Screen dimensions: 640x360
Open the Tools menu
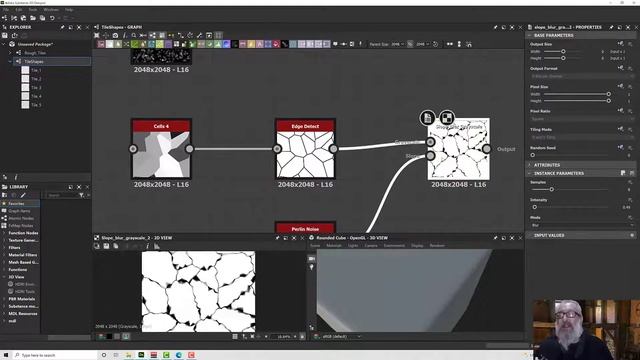pyautogui.click(x=33, y=9)
